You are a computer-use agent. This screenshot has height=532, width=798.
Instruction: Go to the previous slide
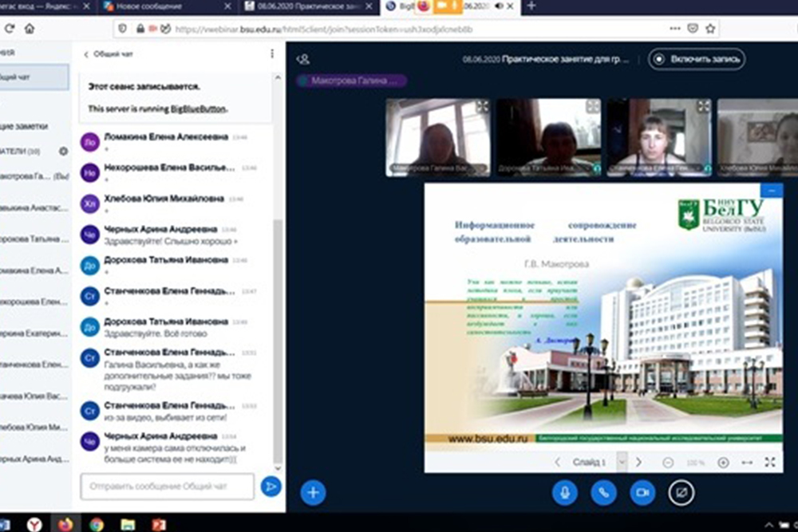pos(557,462)
